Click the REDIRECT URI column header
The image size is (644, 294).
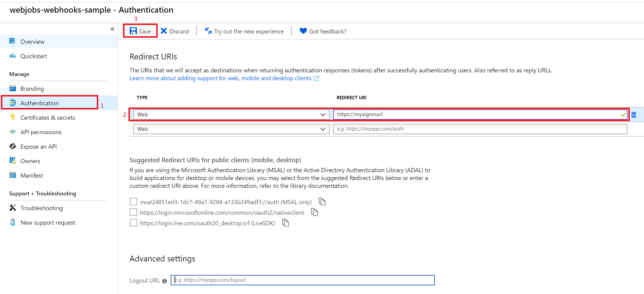[x=352, y=97]
